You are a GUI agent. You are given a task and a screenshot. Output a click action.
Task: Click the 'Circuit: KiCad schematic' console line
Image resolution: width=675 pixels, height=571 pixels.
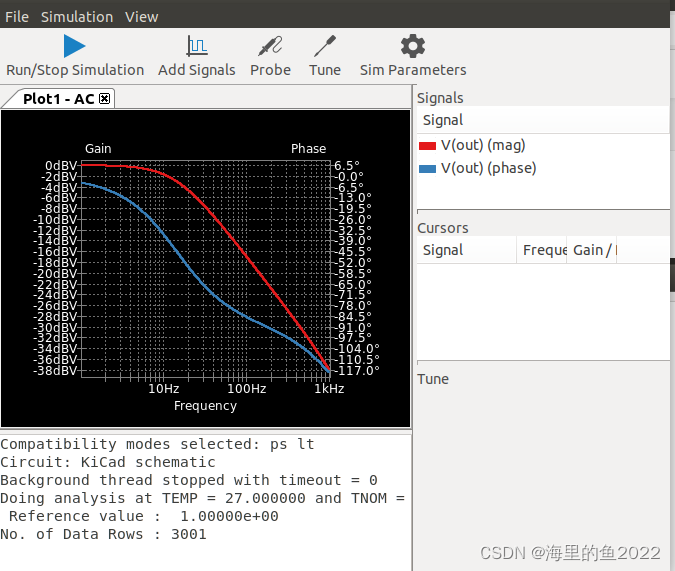(x=108, y=462)
